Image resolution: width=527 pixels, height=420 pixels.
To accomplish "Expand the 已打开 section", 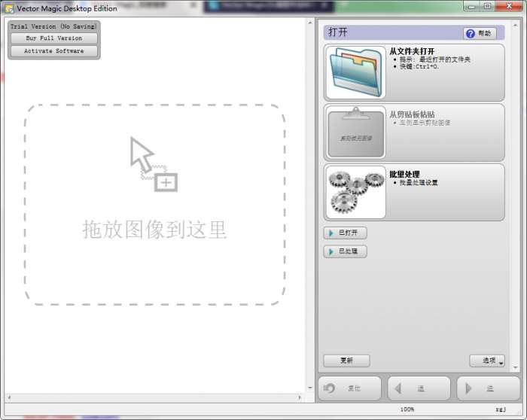I will coord(345,233).
